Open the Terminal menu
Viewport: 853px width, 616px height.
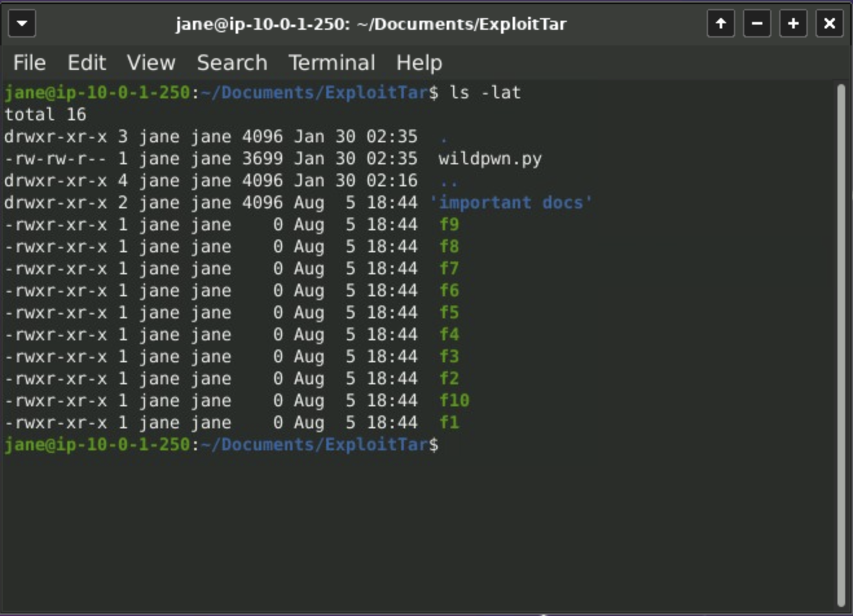click(332, 62)
